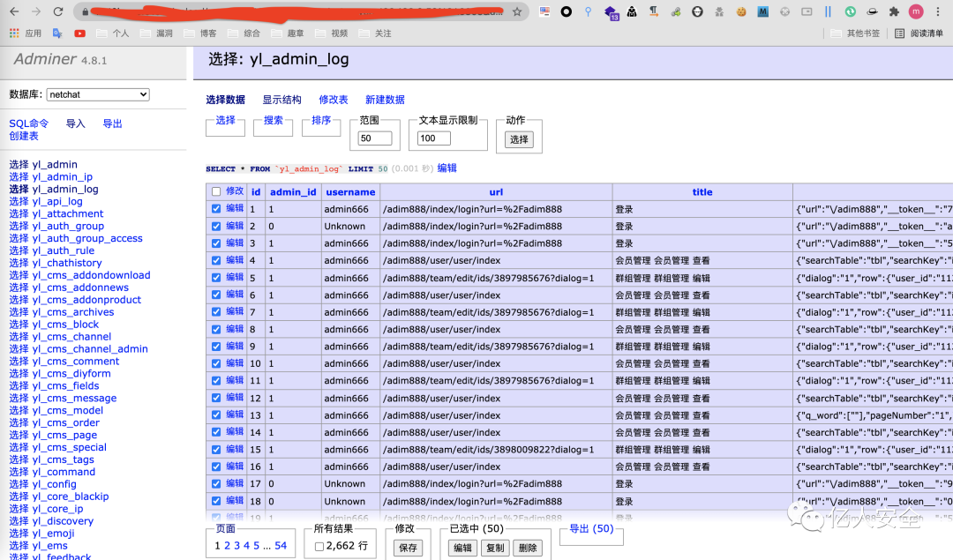
Task: Open the 修改表 tab
Action: click(x=334, y=100)
